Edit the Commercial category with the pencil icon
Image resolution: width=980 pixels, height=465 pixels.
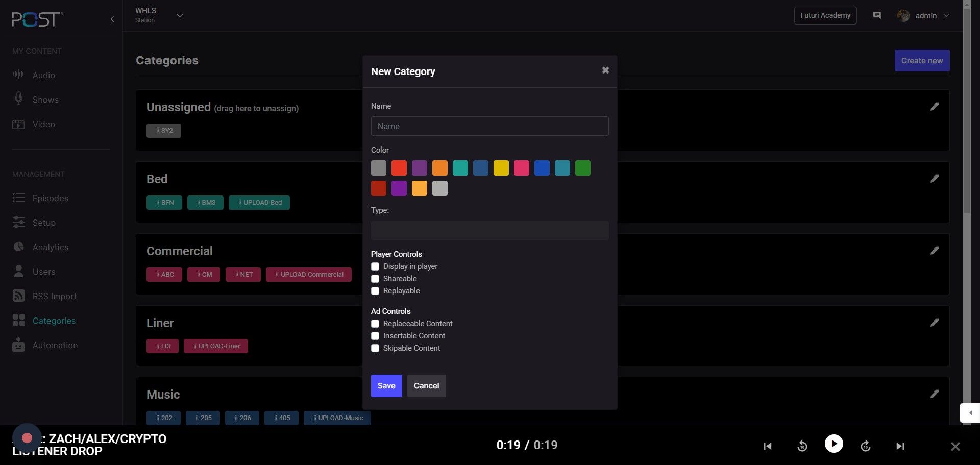coord(934,251)
